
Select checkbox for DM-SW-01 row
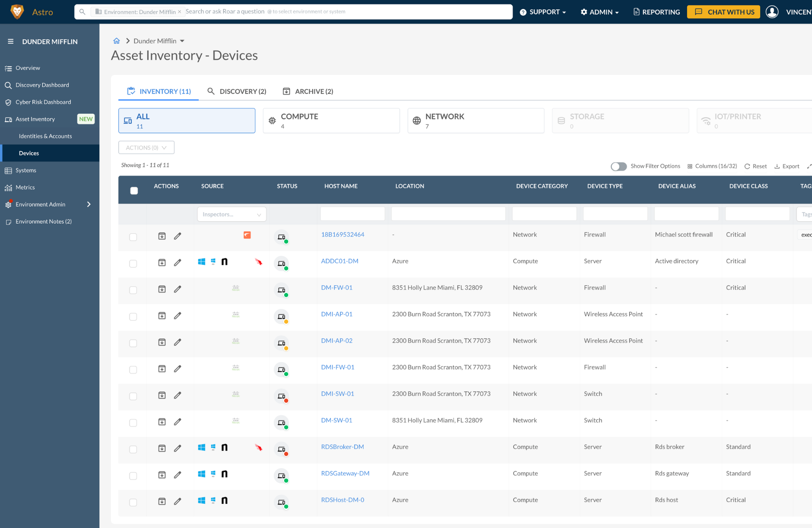pyautogui.click(x=133, y=423)
